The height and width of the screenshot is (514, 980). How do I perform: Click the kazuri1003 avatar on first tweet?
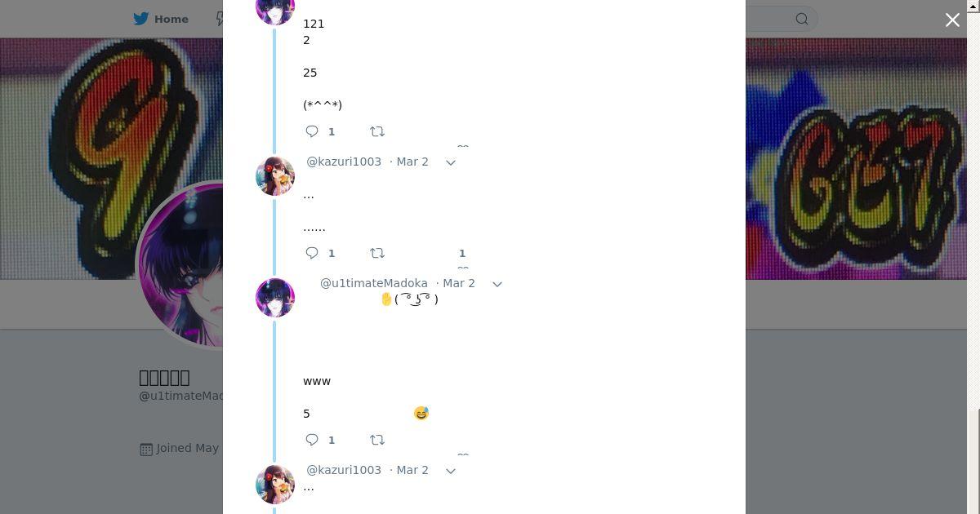(x=275, y=176)
